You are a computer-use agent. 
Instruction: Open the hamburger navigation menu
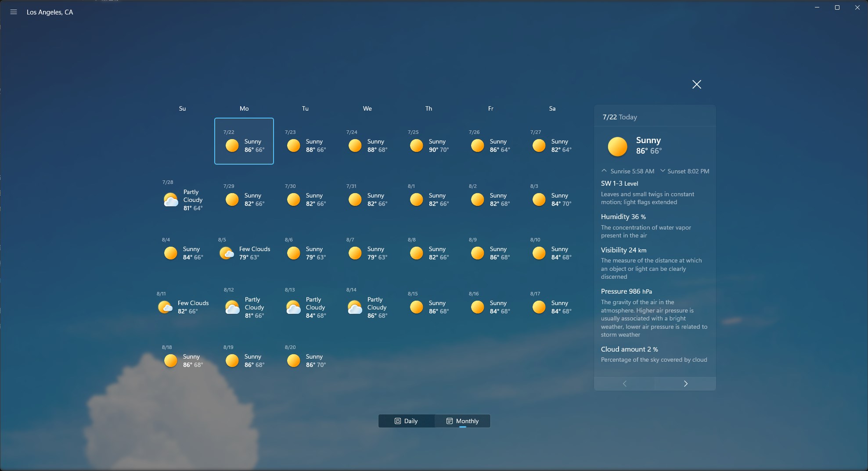(x=13, y=12)
